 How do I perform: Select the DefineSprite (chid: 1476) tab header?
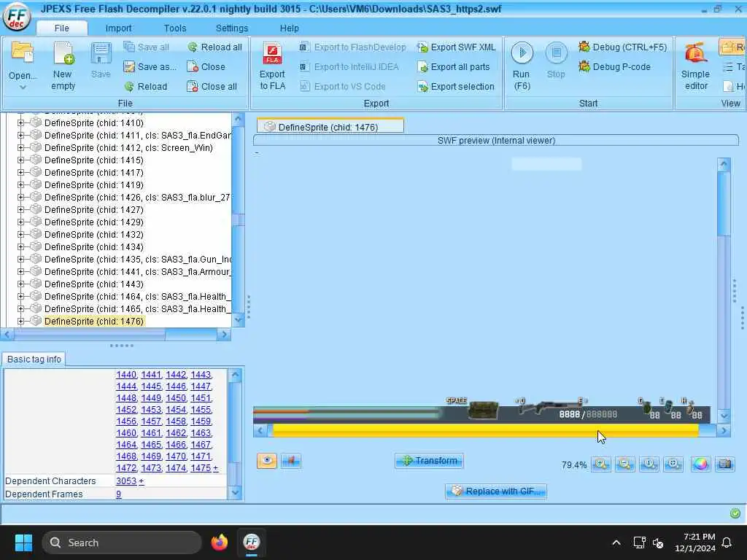(x=330, y=127)
